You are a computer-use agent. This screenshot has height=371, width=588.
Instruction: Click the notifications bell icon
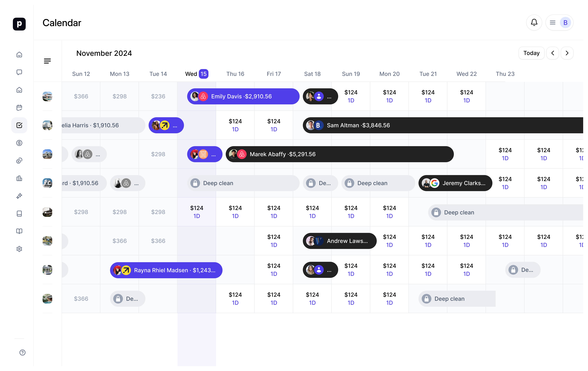(x=534, y=22)
